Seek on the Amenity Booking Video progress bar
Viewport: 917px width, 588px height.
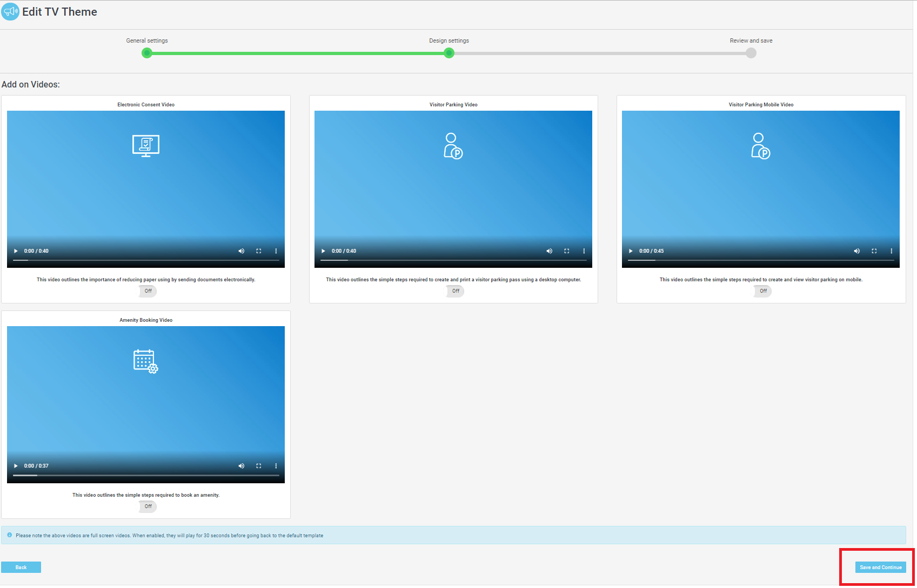coord(146,476)
